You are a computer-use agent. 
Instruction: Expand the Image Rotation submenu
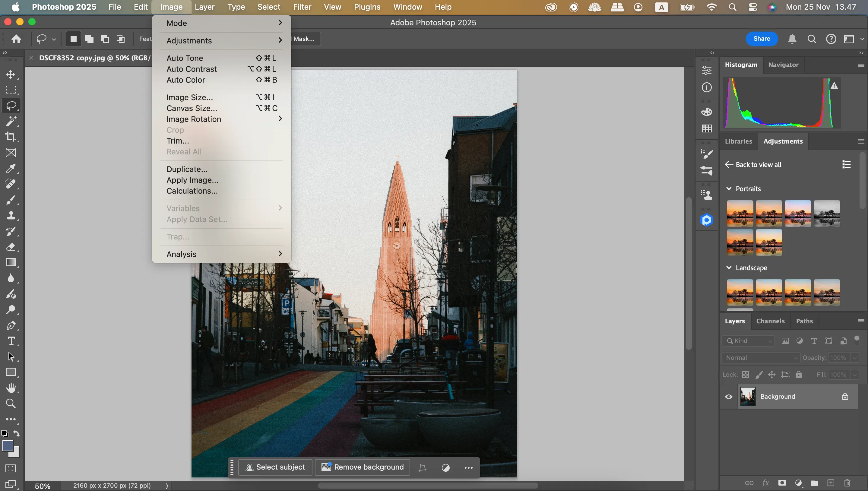(194, 119)
